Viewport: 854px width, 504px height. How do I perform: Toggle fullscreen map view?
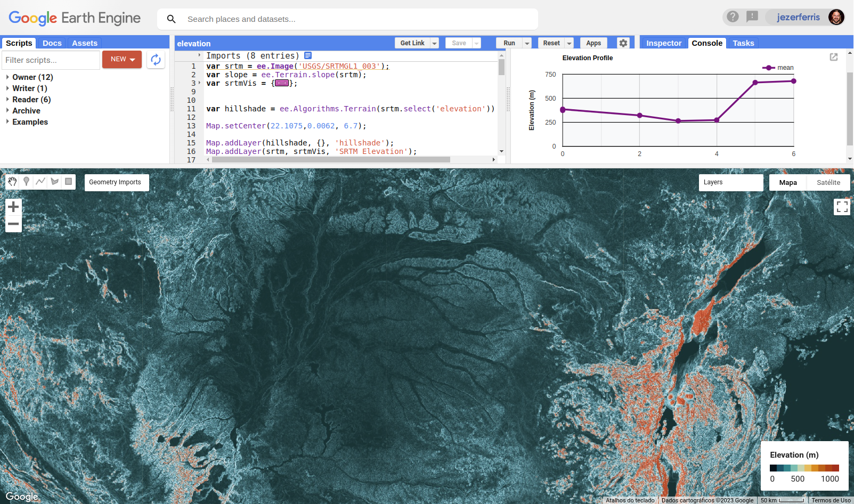coord(842,207)
